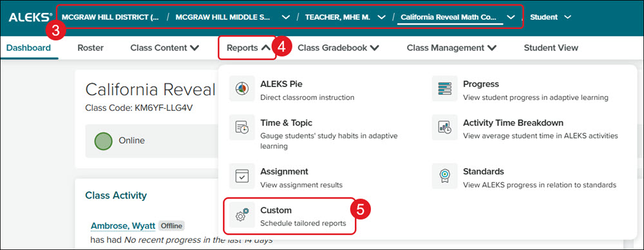This screenshot has width=644, height=250.
Task: Open the California Reveal Math class dropdown
Action: (x=511, y=17)
